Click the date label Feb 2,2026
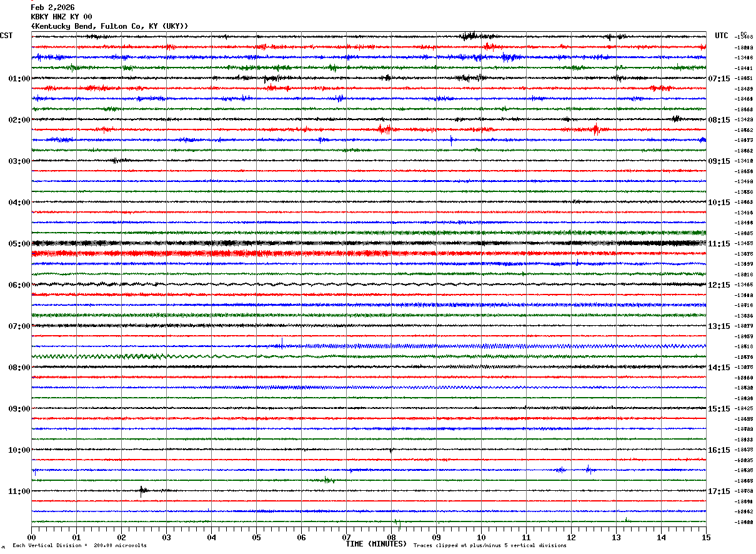Image resolution: width=756 pixels, height=554 pixels. point(52,8)
